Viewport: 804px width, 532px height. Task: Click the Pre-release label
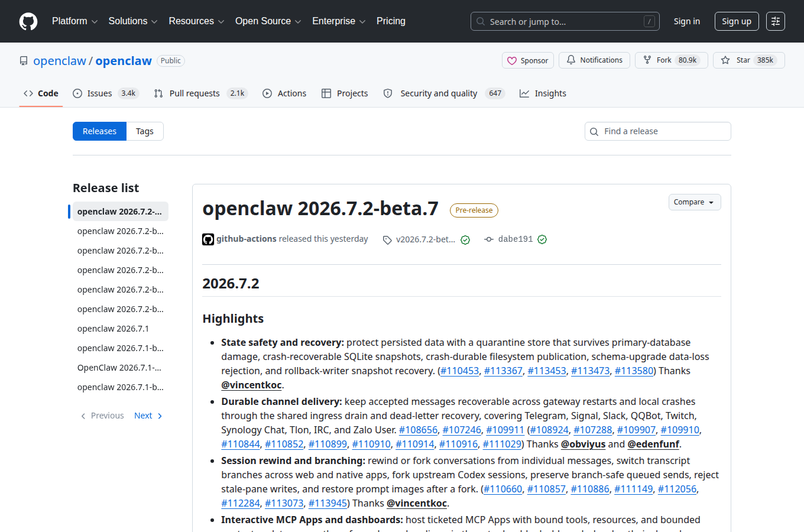pyautogui.click(x=474, y=210)
